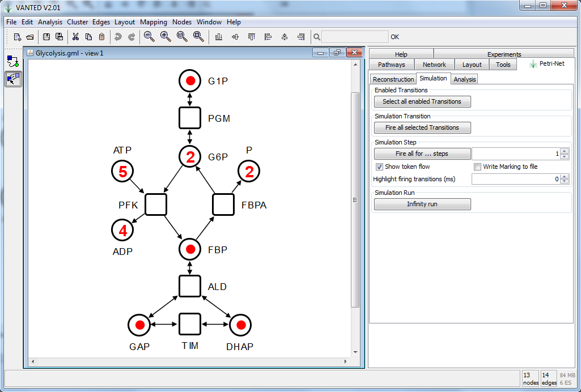Screen dimensions: 581x392
Task: Toggle the Show token flow checkbox
Action: [x=379, y=167]
